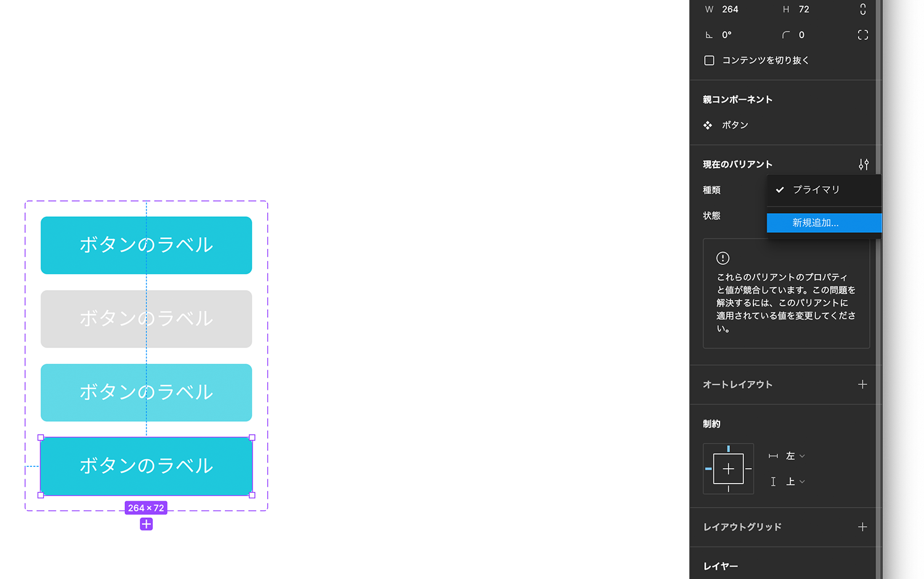Select the bottom selected button variant
The height and width of the screenshot is (579, 924).
pyautogui.click(x=146, y=466)
